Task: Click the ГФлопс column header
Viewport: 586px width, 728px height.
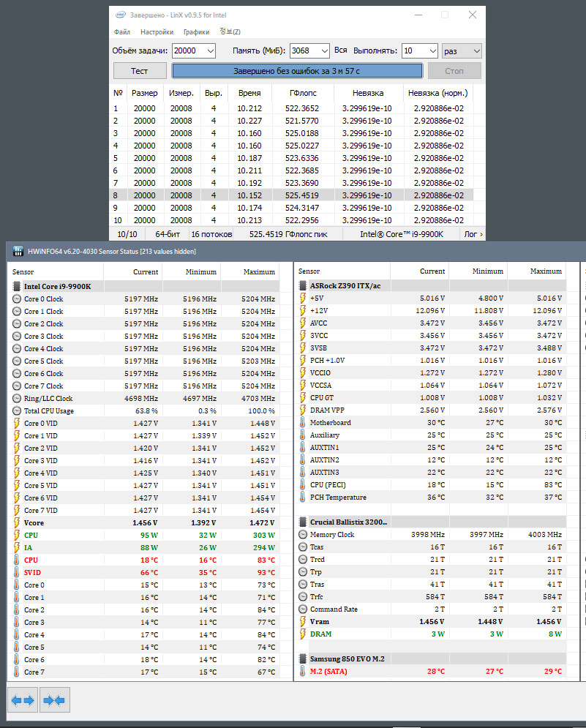Action: (x=303, y=93)
